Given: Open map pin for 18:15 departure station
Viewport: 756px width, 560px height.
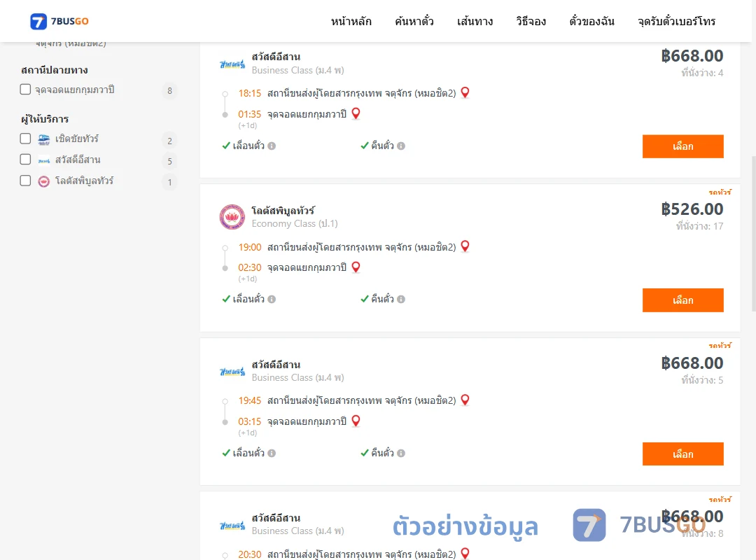Looking at the screenshot, I should point(465,92).
